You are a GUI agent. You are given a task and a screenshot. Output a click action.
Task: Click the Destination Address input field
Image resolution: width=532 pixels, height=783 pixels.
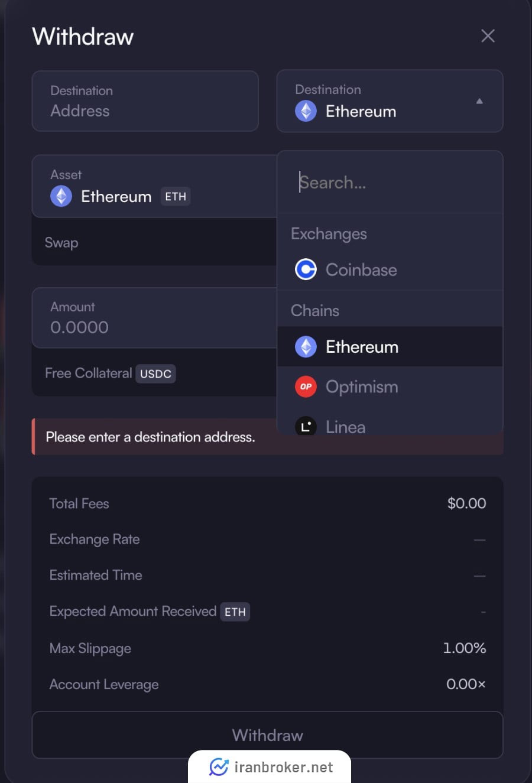click(x=145, y=101)
